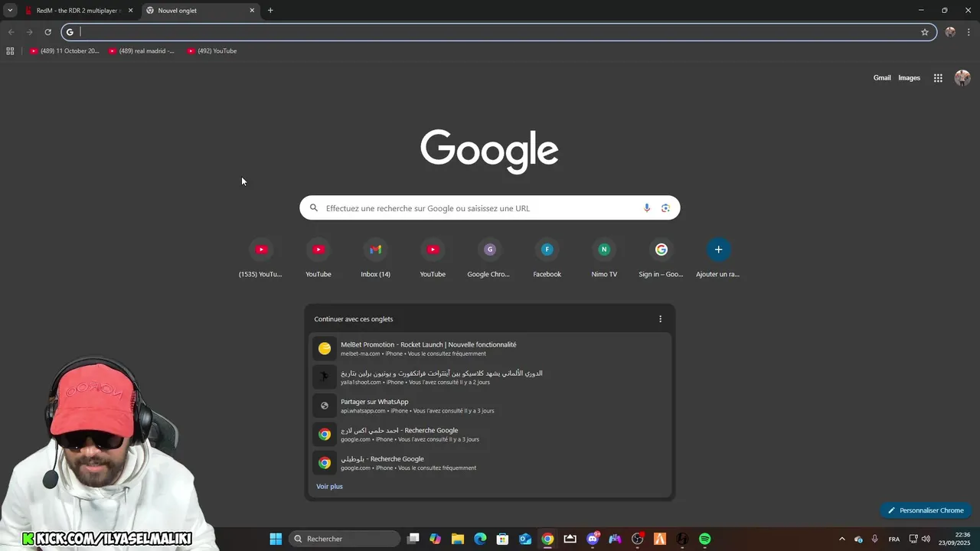Expand the list with Voir plus

point(329,487)
